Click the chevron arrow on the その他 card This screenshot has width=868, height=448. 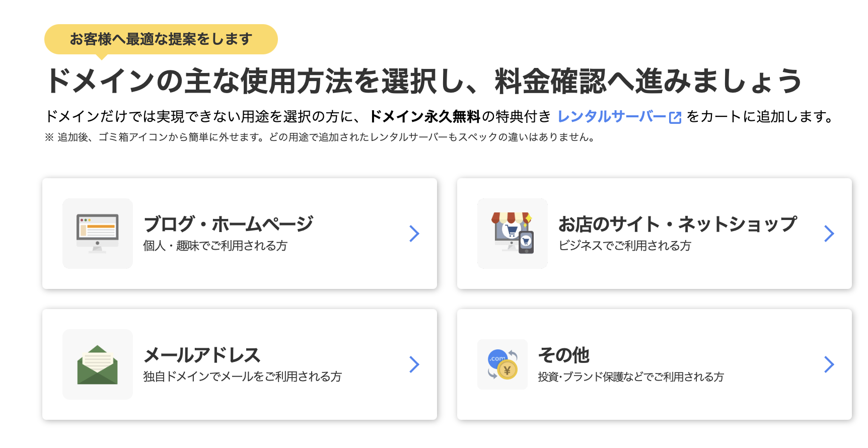tap(829, 364)
